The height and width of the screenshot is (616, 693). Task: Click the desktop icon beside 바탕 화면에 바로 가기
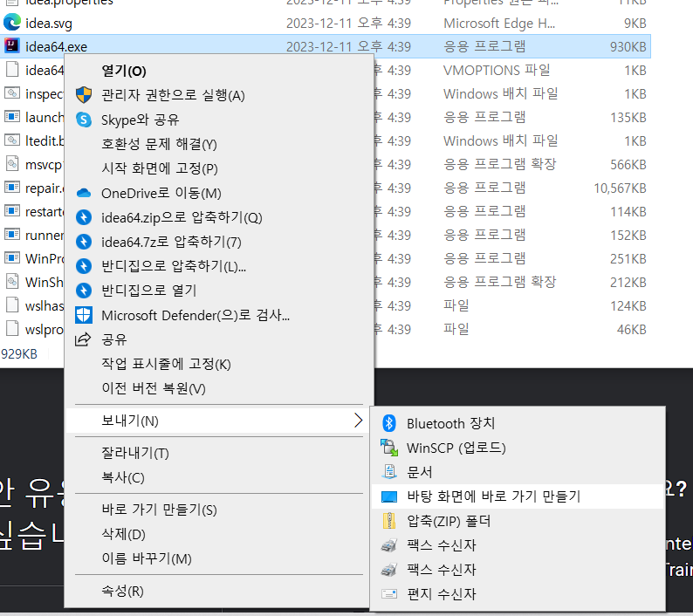[389, 496]
